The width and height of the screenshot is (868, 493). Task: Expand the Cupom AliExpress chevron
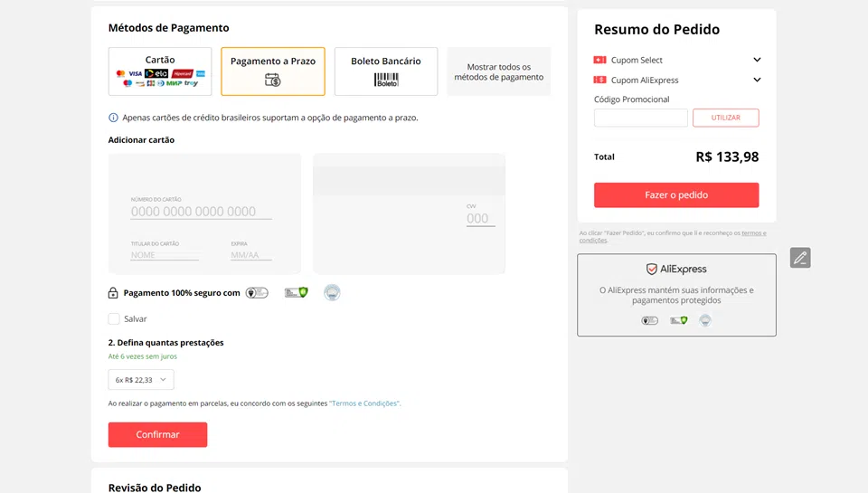coord(757,80)
